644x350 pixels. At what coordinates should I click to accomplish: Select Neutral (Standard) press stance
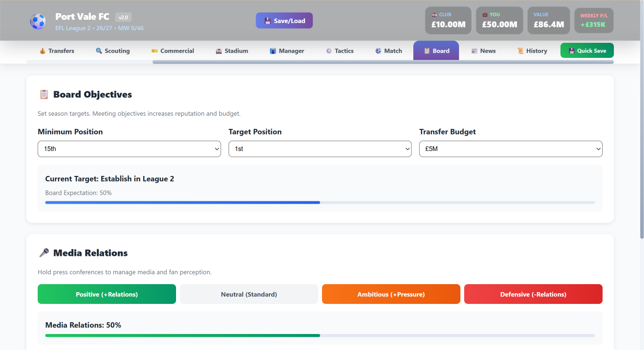[249, 294]
